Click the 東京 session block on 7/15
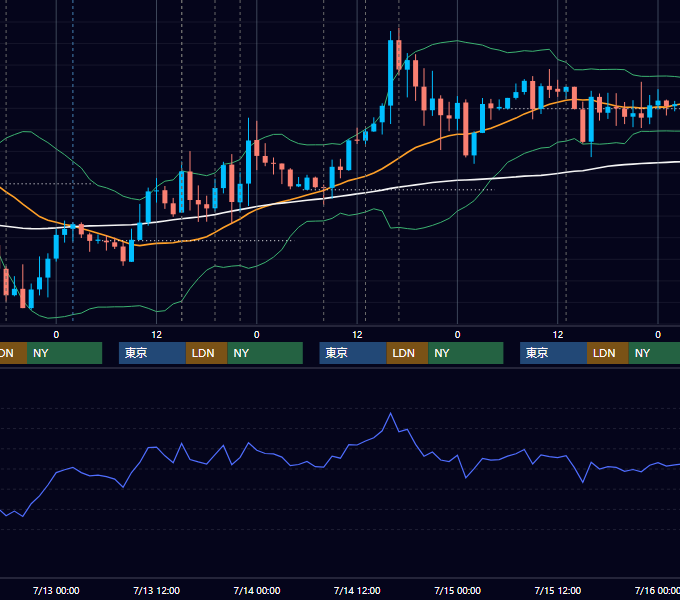The width and height of the screenshot is (680, 600). pyautogui.click(x=554, y=353)
